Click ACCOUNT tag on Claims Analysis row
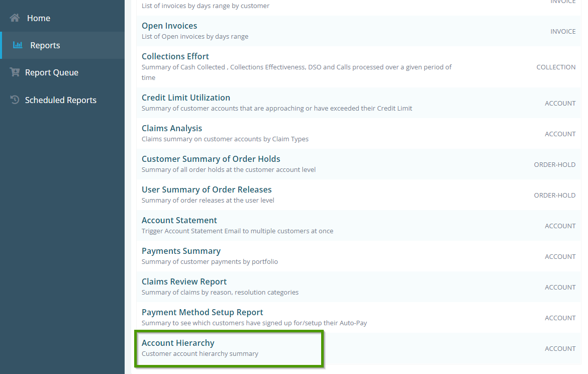The width and height of the screenshot is (588, 374). (x=560, y=134)
